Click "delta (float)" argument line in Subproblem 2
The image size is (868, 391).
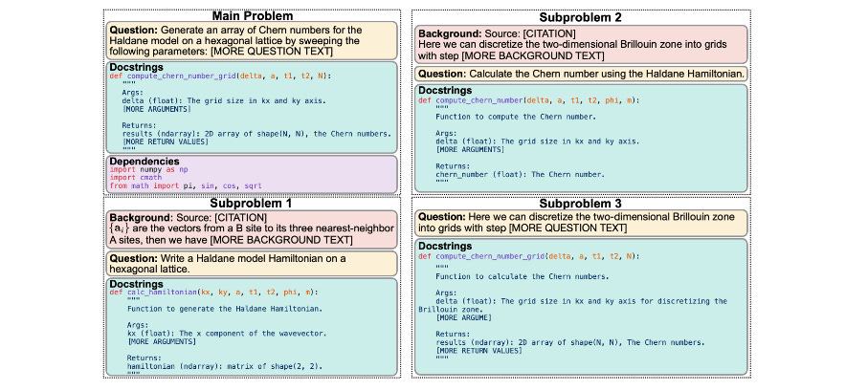(x=538, y=141)
